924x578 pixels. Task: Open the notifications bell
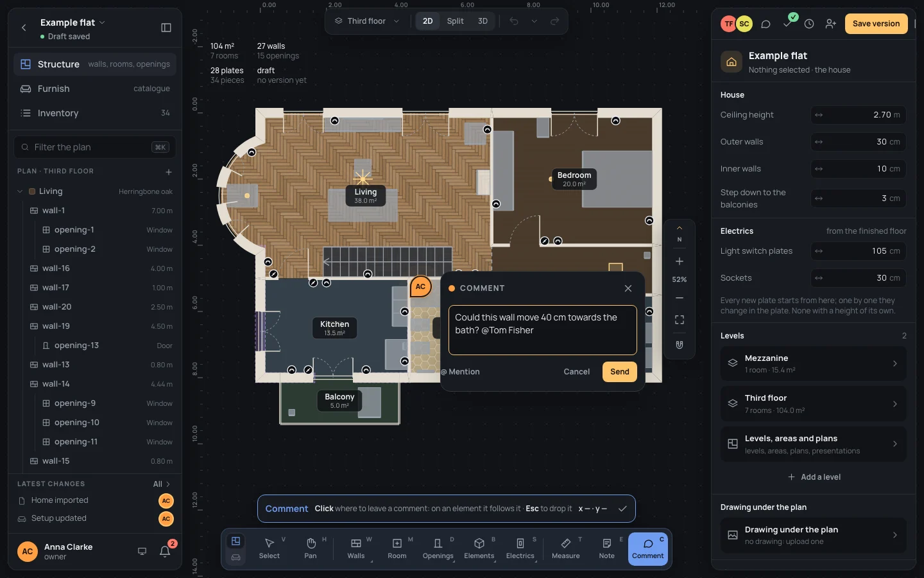pyautogui.click(x=165, y=551)
